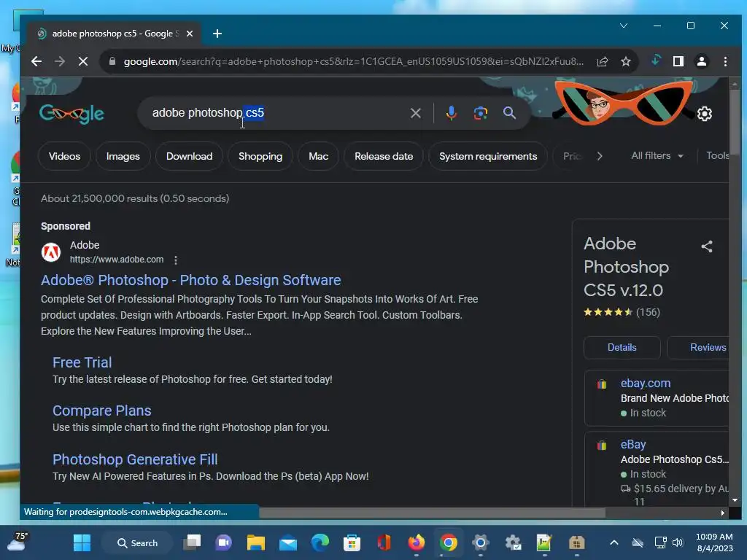Click the horizontal scrollbar thumb
The image size is (747, 560).
coord(432,513)
